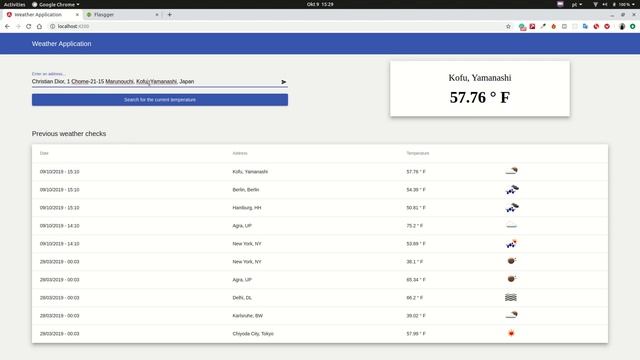This screenshot has height=360, width=640.
Task: Click weather icon in Agra 75.2 °F row
Action: click(511, 225)
